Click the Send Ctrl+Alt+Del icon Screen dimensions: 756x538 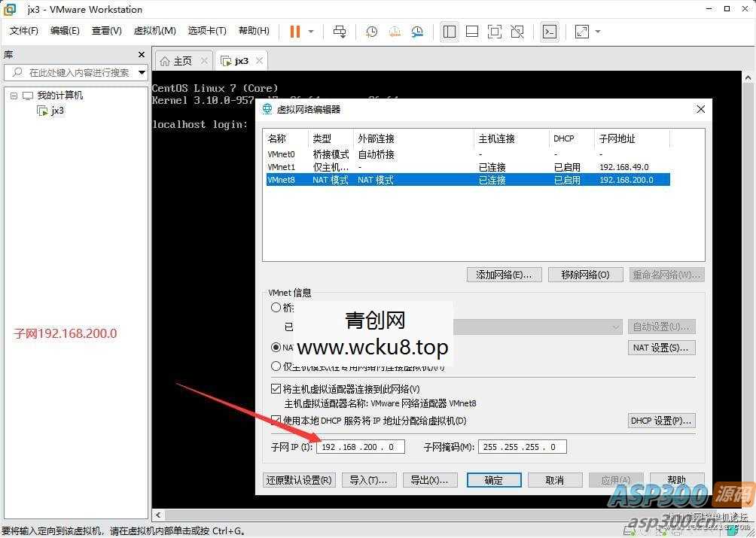pyautogui.click(x=340, y=32)
